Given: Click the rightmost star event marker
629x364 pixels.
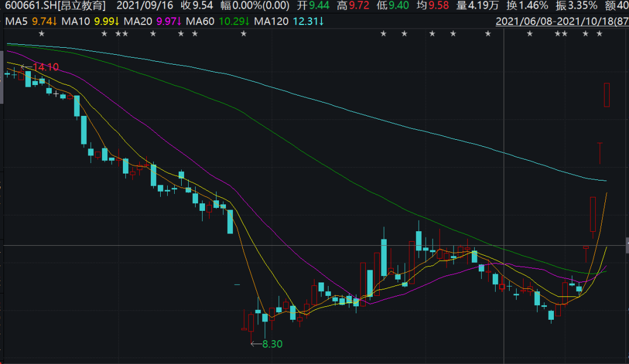Looking at the screenshot, I should [600, 33].
